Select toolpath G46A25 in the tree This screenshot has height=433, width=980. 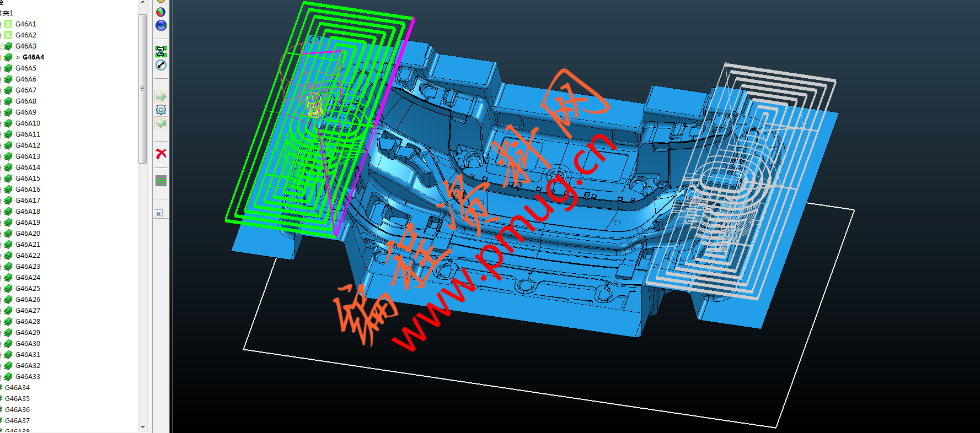(x=28, y=289)
